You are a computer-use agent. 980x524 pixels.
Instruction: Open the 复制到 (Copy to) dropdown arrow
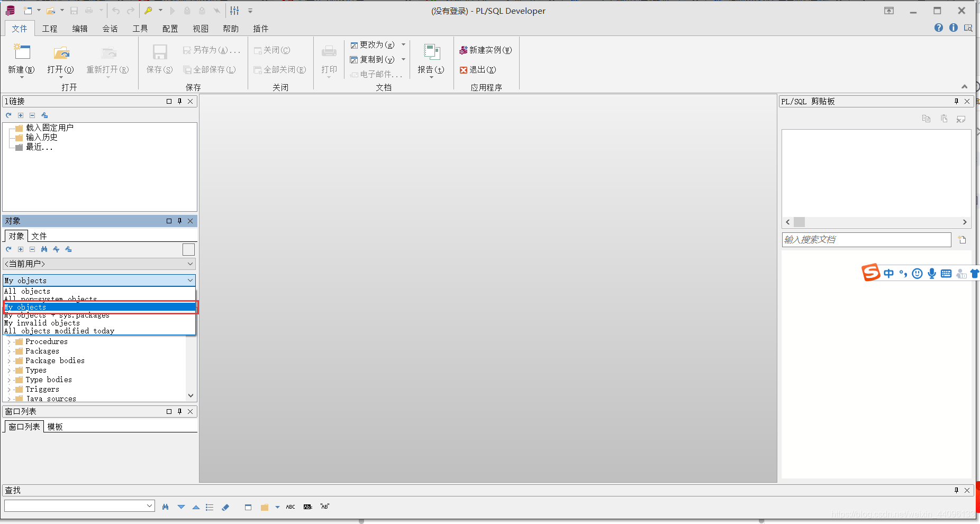[x=403, y=59]
